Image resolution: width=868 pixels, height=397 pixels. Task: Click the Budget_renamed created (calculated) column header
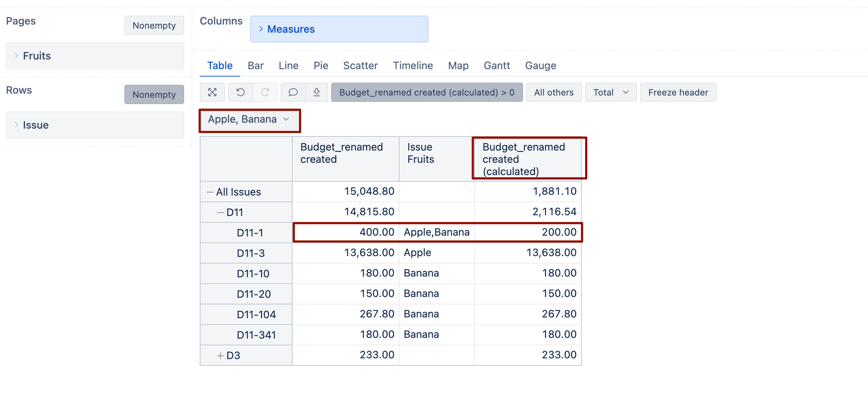coord(528,159)
